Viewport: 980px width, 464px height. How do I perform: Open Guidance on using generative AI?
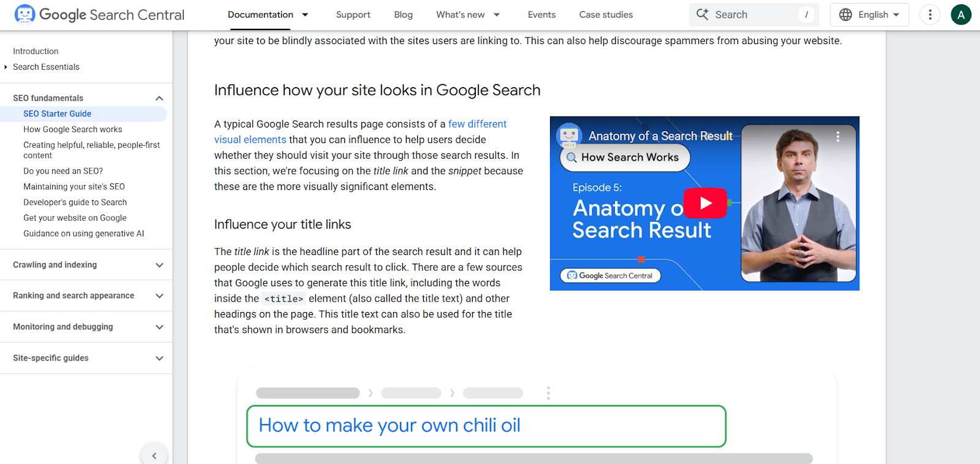click(83, 234)
